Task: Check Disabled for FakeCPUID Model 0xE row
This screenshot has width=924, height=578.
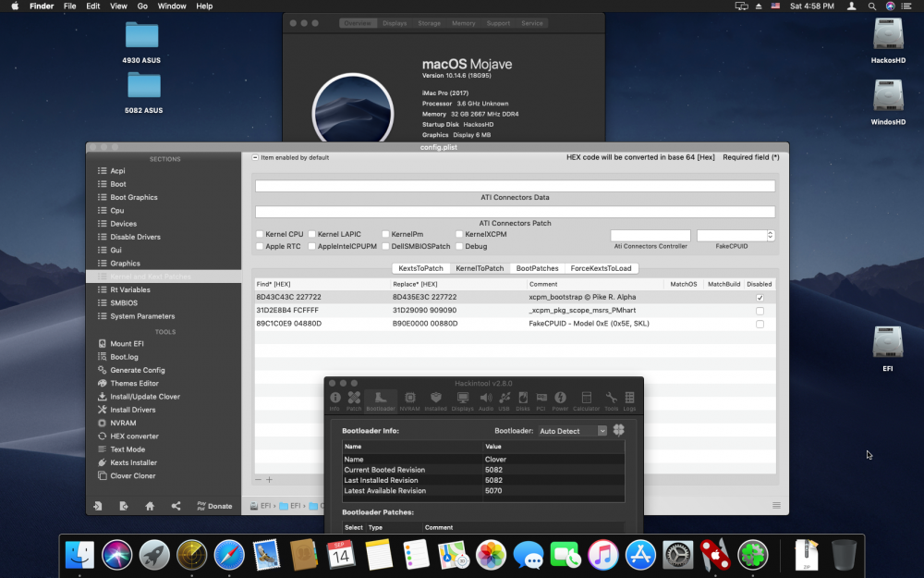Action: pyautogui.click(x=760, y=324)
